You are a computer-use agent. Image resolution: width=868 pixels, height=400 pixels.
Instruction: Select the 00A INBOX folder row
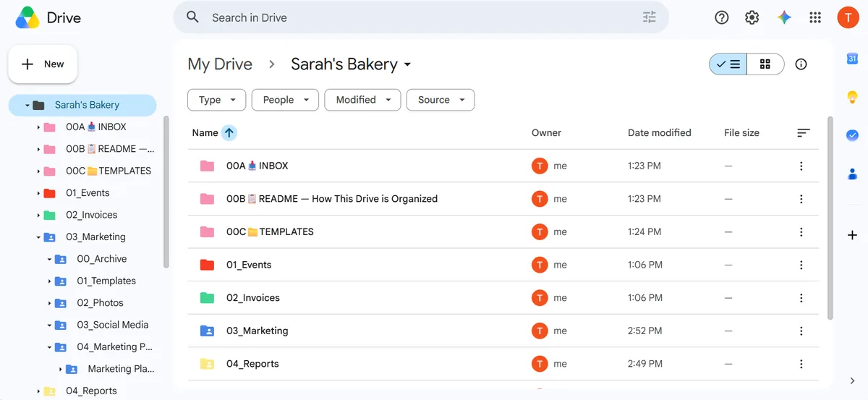click(x=505, y=166)
